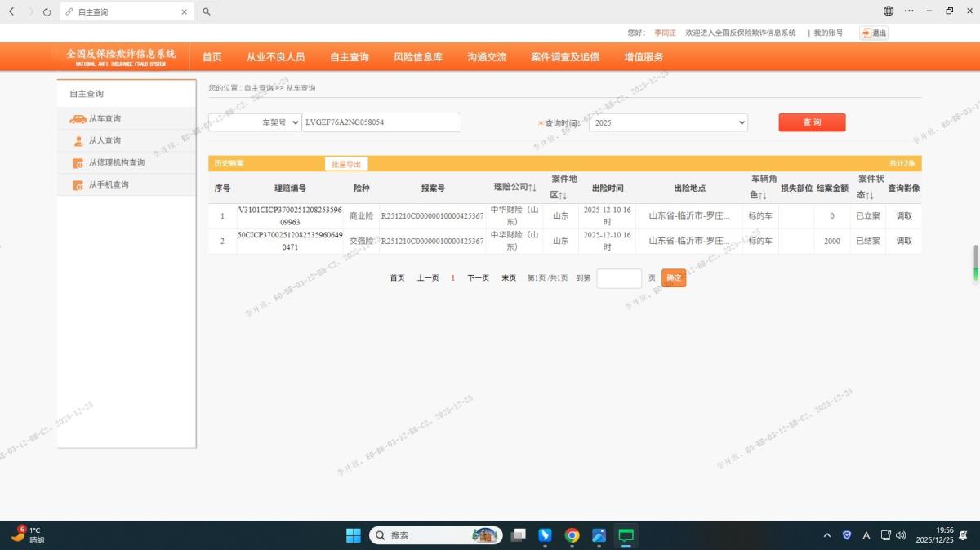Click the icon beside 从手机查询

pyautogui.click(x=78, y=185)
